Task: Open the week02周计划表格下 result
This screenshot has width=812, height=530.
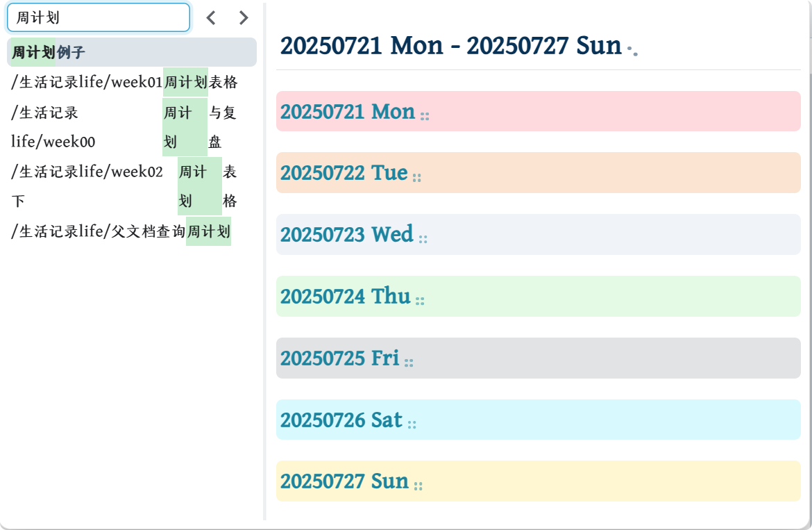Action: (x=125, y=186)
